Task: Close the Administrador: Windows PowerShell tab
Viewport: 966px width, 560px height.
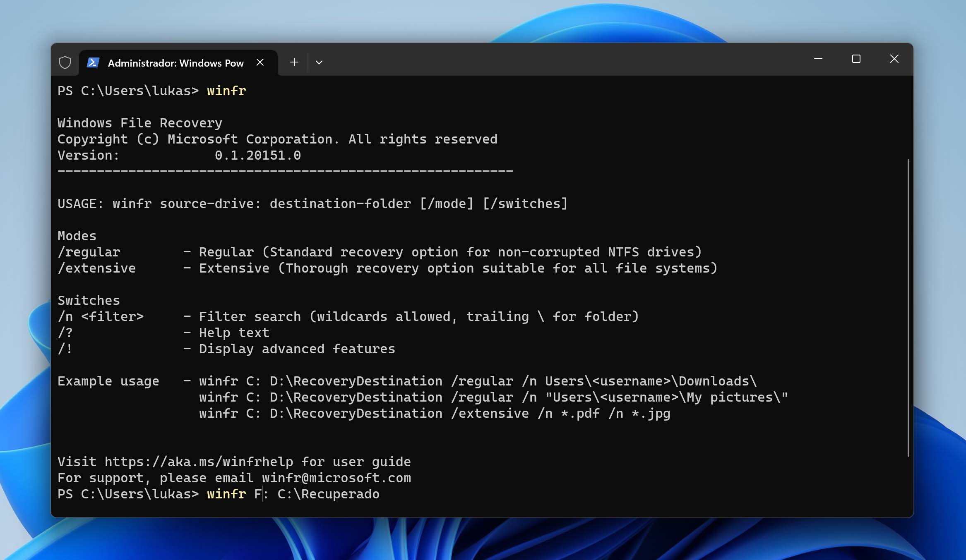Action: (x=260, y=62)
